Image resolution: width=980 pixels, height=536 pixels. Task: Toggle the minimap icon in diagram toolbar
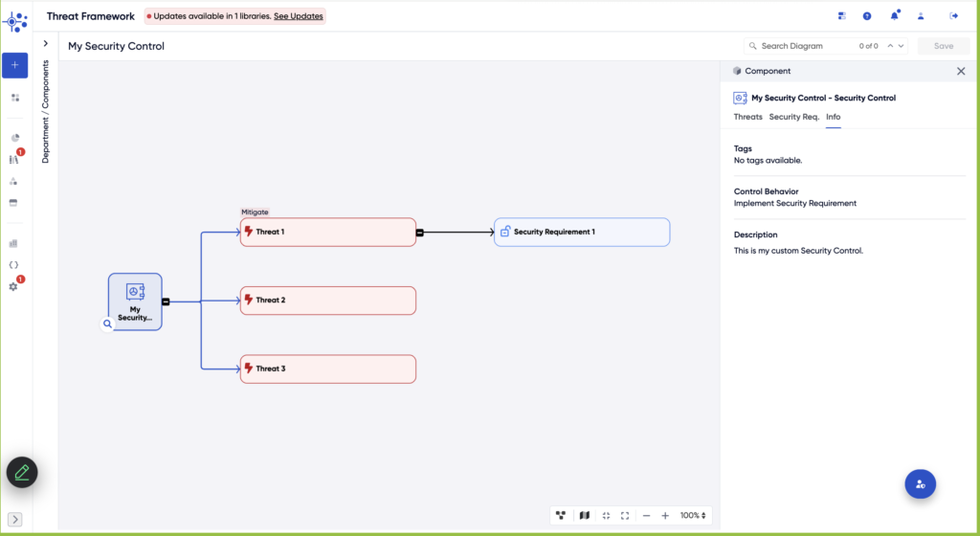point(584,516)
